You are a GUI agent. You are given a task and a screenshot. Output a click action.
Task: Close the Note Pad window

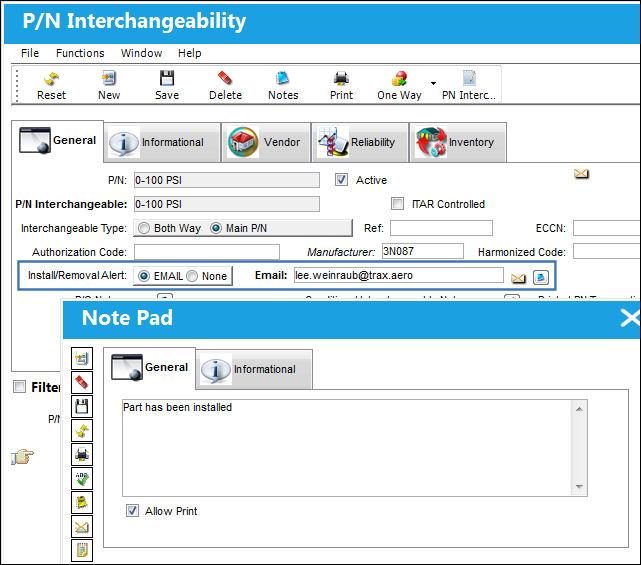(x=630, y=318)
